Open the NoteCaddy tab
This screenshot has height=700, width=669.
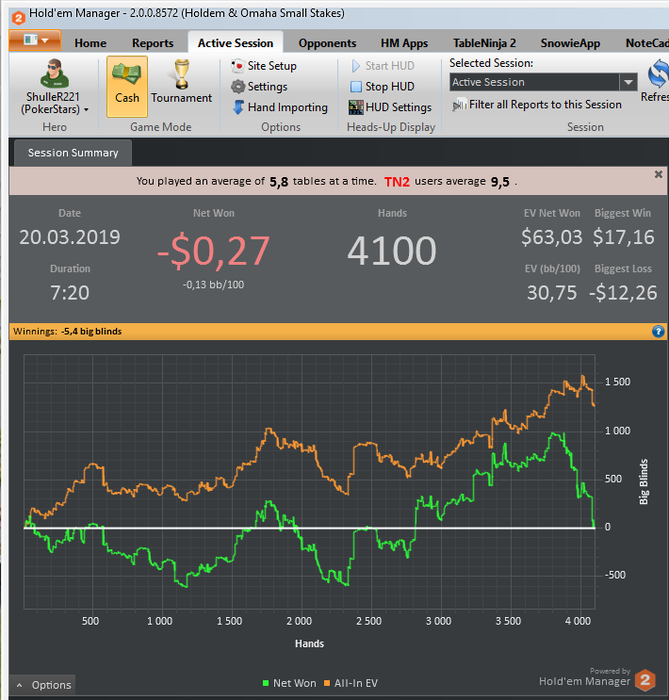coord(647,43)
